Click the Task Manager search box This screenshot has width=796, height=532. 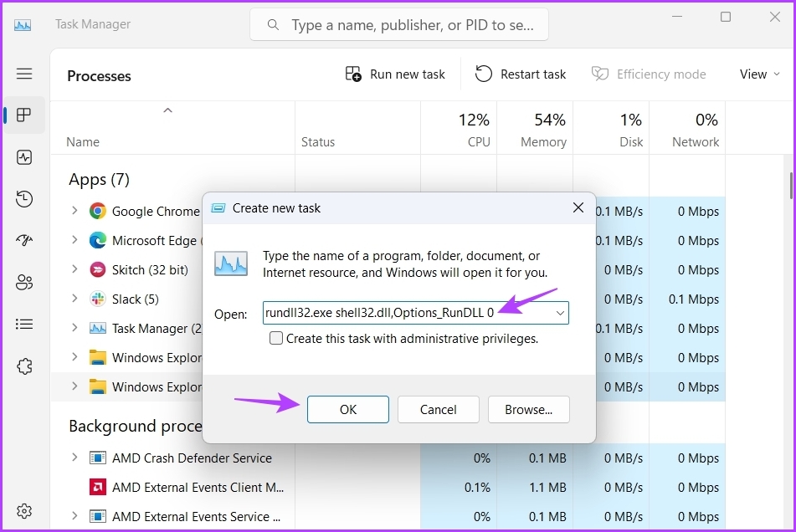[399, 24]
